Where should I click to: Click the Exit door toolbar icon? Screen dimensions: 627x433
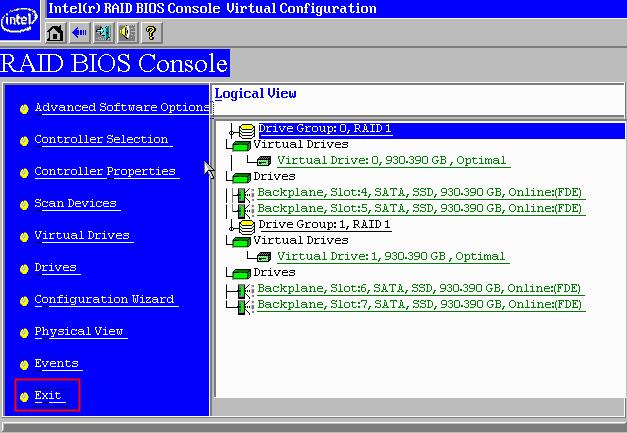(x=103, y=33)
